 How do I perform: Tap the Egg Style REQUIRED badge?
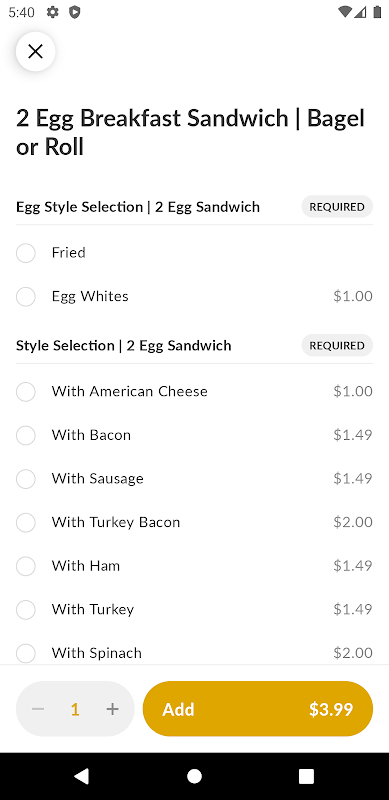[337, 207]
